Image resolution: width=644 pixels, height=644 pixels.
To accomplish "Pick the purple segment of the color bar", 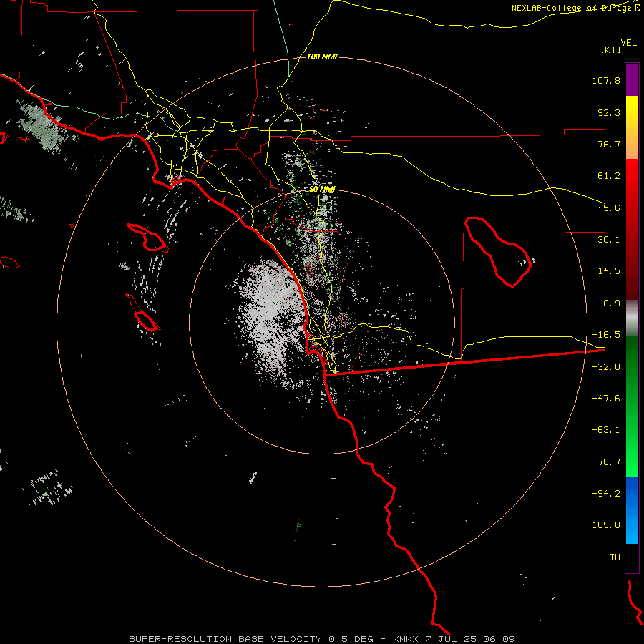I will pos(632,79).
